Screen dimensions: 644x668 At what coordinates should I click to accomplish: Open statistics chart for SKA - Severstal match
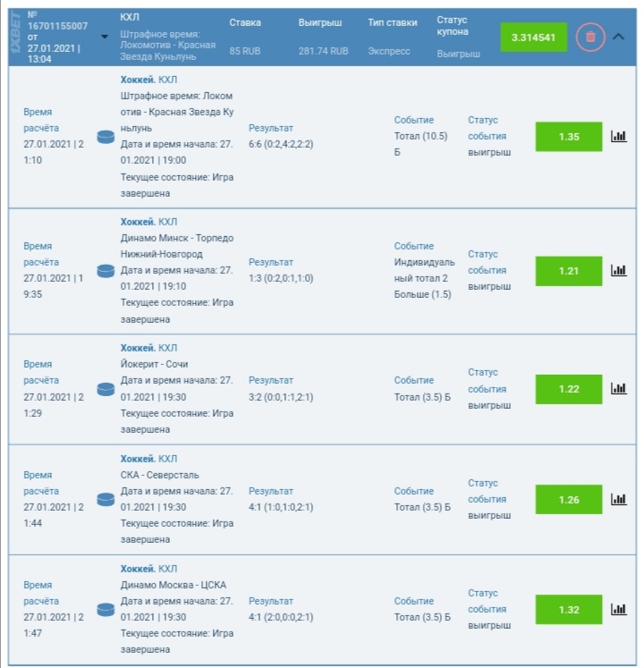click(619, 499)
